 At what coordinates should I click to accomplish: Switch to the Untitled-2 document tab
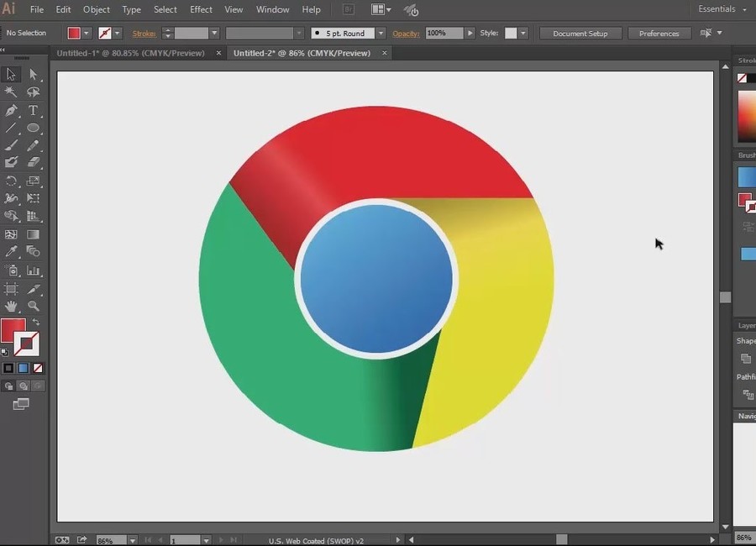302,53
